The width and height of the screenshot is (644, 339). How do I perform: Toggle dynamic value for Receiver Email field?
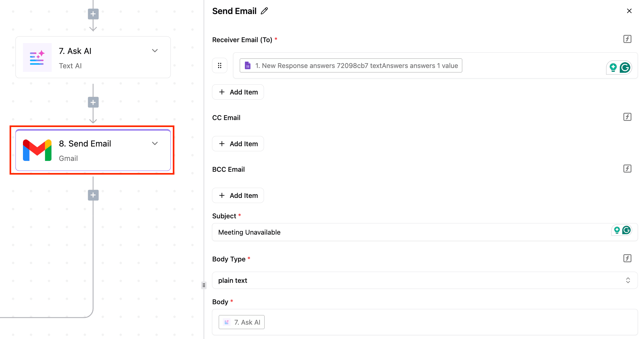click(x=627, y=39)
